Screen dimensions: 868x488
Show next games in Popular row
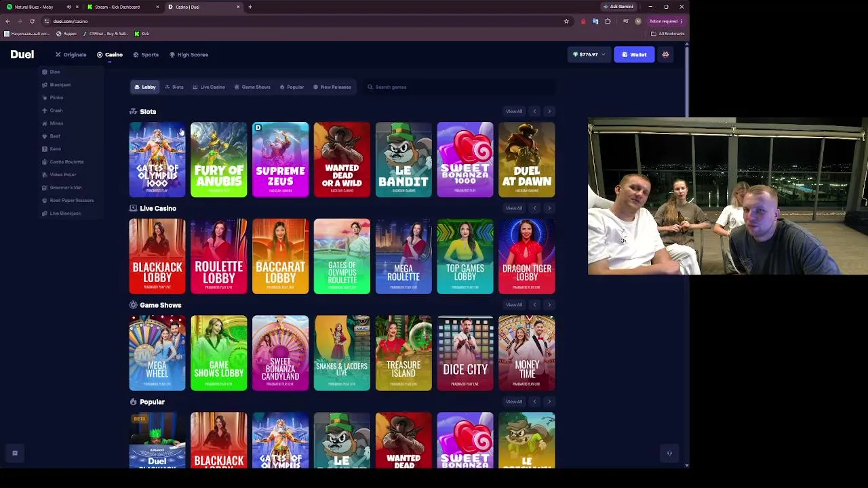(x=549, y=402)
